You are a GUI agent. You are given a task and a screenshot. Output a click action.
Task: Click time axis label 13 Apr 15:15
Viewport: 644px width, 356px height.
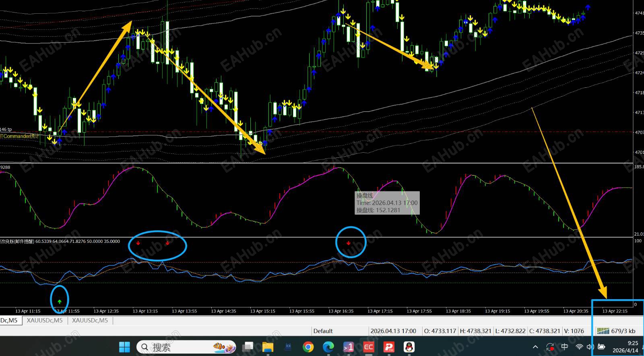(263, 311)
